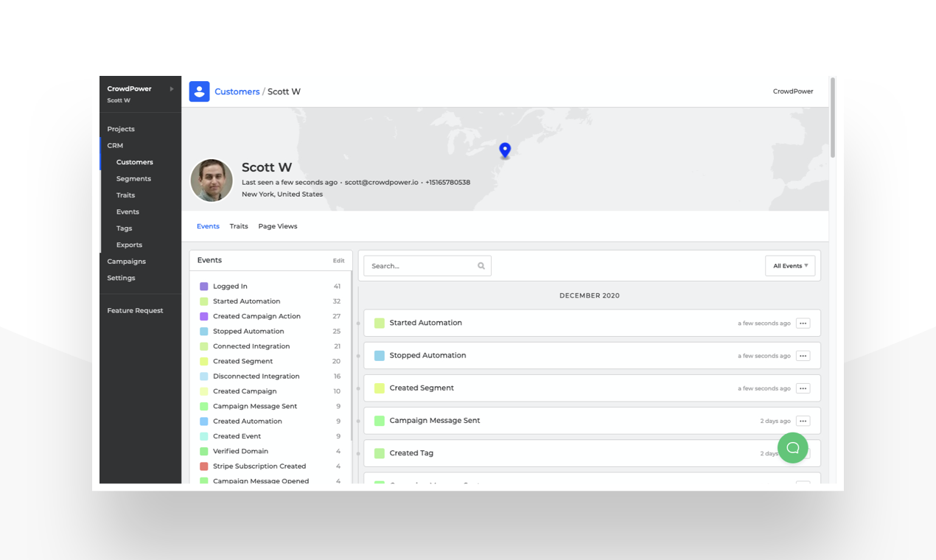Click Scott W's profile photo

(212, 181)
